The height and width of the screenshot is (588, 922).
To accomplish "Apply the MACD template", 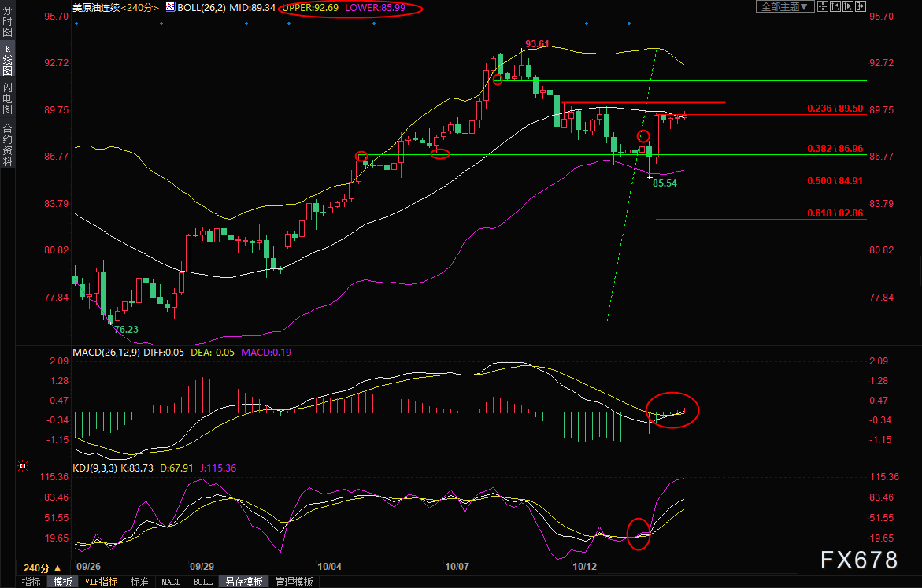I will click(x=171, y=582).
